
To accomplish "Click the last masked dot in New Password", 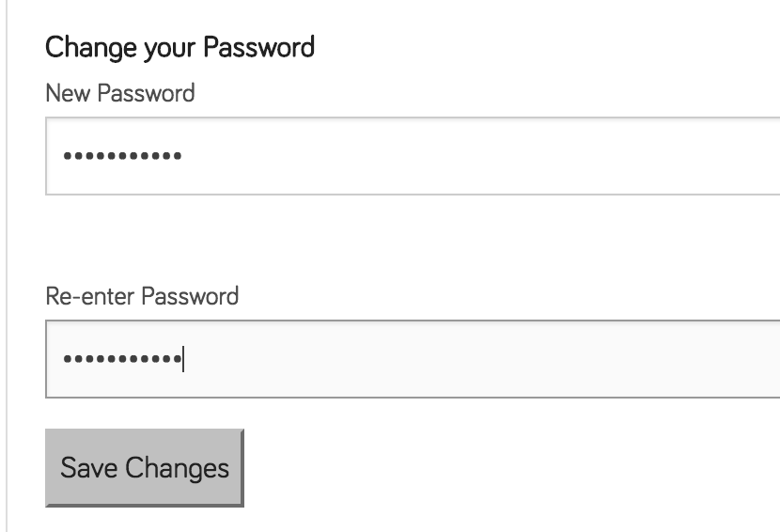I will click(x=178, y=156).
